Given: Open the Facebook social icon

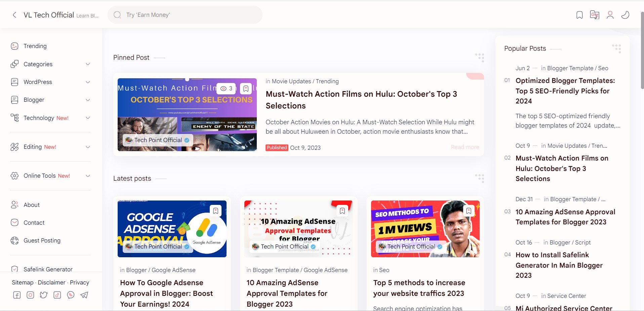Looking at the screenshot, I should (17, 295).
